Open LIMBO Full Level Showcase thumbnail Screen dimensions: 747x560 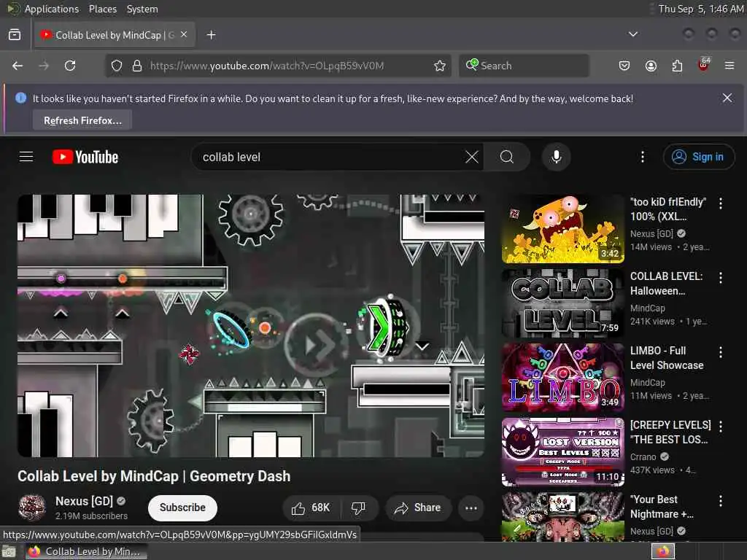[x=563, y=378]
